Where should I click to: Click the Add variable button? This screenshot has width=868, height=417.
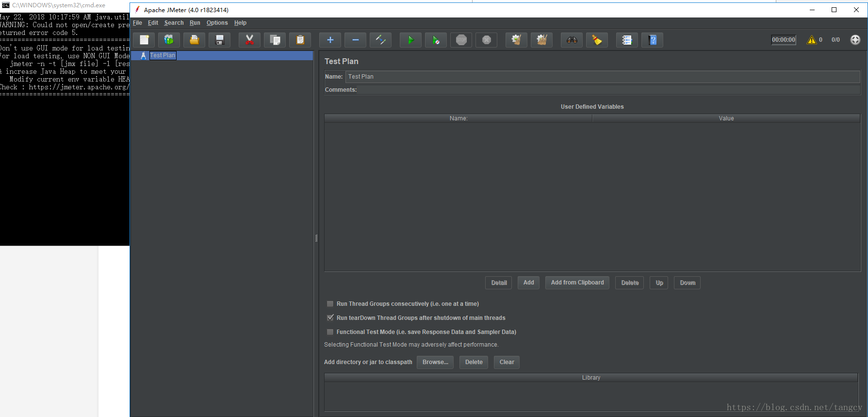click(528, 283)
